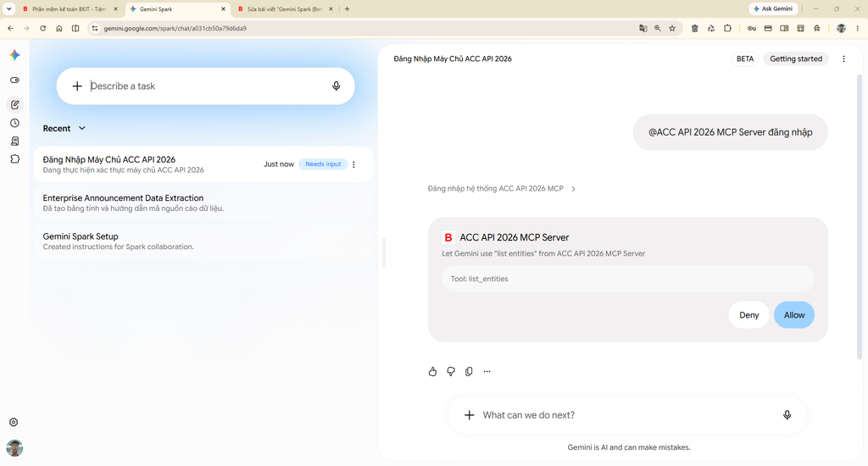Open the settings gear in sidebar

[14, 422]
